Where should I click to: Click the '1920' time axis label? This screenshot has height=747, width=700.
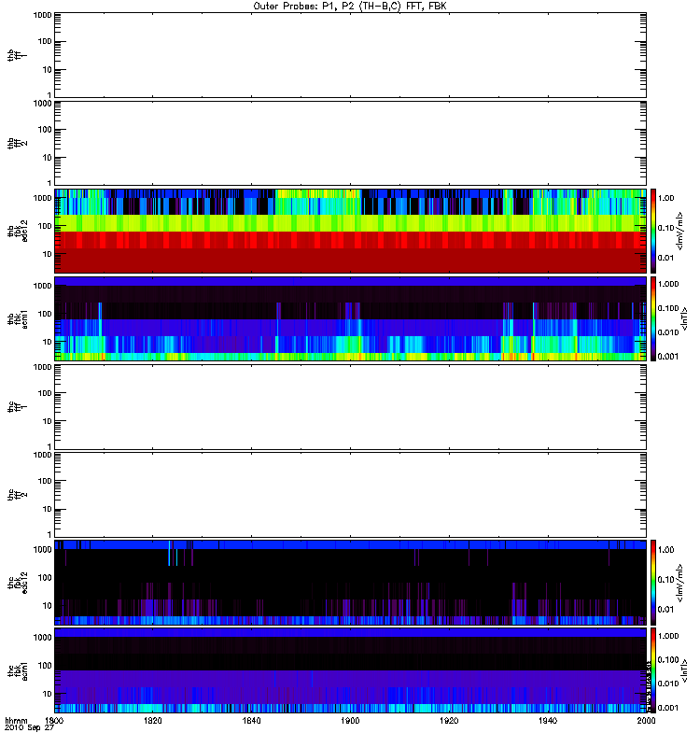coord(449,720)
